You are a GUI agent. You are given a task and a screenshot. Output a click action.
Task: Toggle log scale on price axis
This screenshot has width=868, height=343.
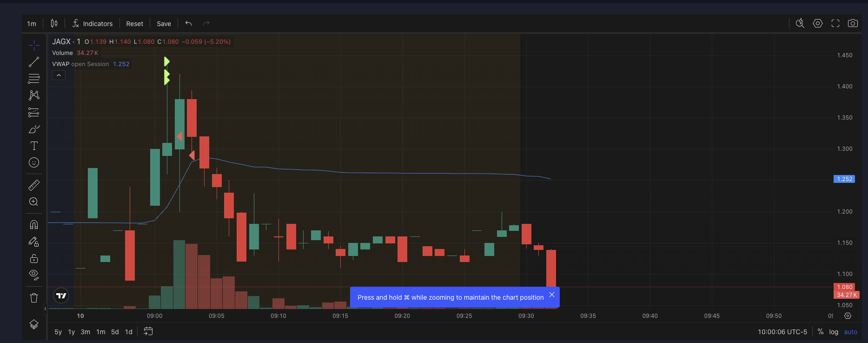tap(834, 332)
